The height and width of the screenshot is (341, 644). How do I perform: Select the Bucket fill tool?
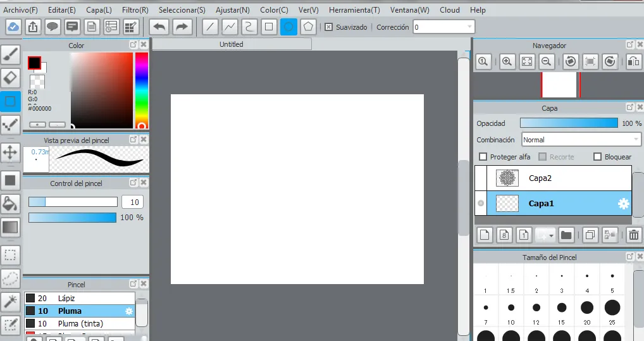10,204
